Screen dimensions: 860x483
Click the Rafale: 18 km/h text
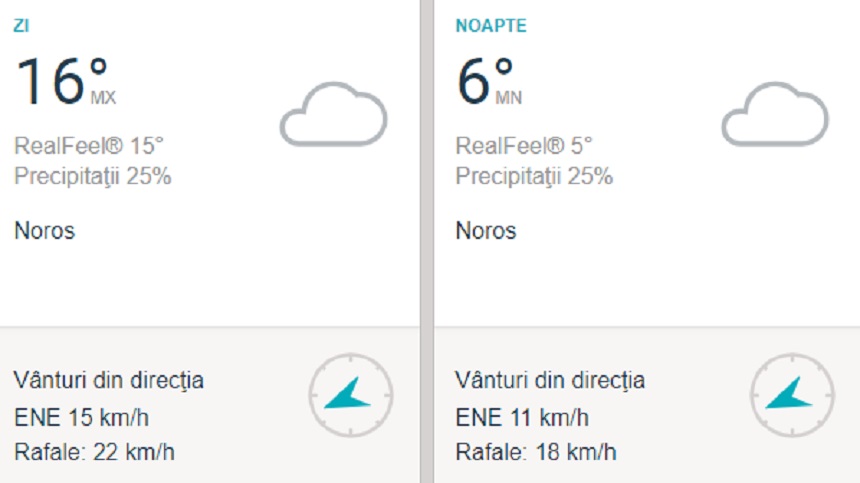coord(535,452)
